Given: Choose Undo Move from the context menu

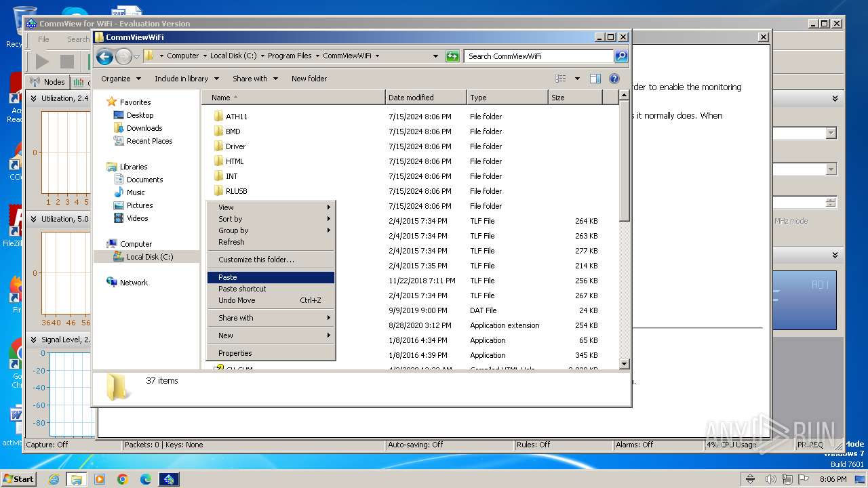Looking at the screenshot, I should 271,300.
